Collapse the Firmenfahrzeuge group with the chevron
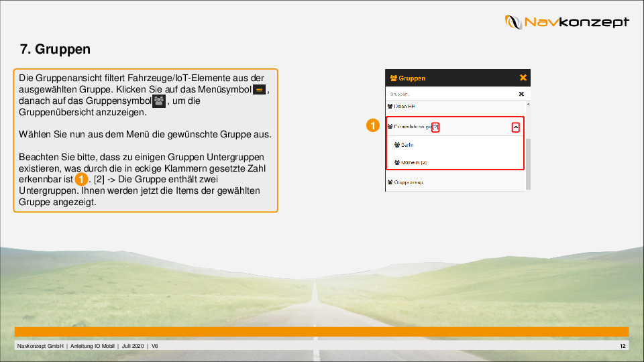Screen dimensions: 644x362 click(515, 127)
